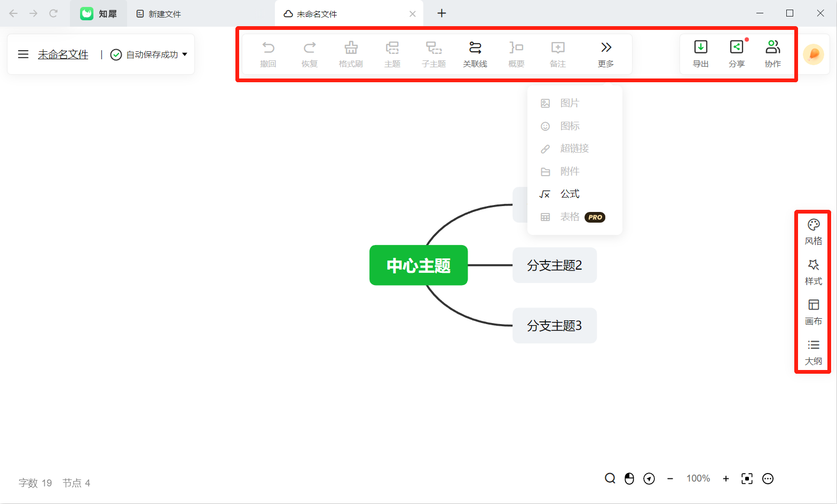
Task: Zoom out with the minus button
Action: [x=670, y=479]
